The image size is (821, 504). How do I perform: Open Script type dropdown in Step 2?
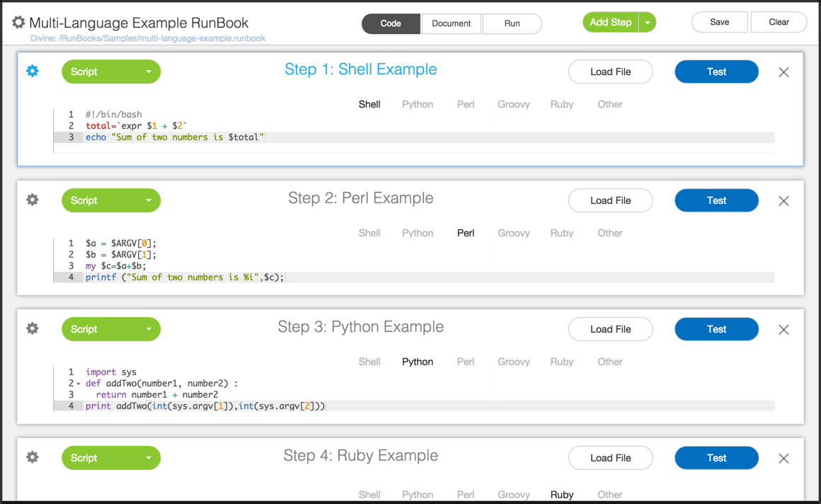[111, 200]
